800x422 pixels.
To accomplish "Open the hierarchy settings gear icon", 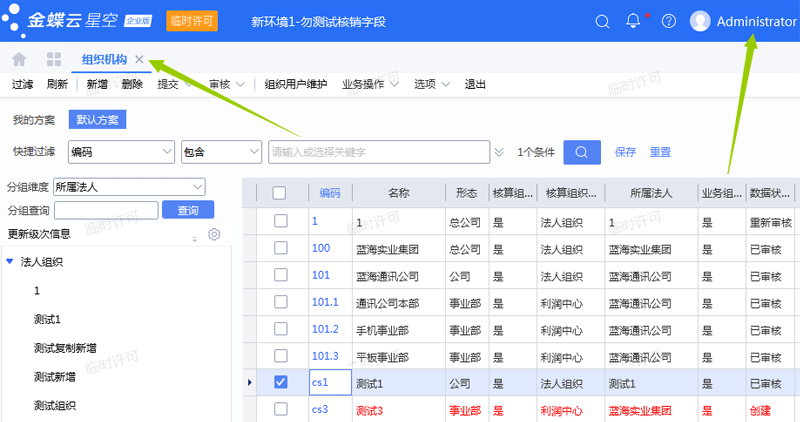I will pos(214,234).
